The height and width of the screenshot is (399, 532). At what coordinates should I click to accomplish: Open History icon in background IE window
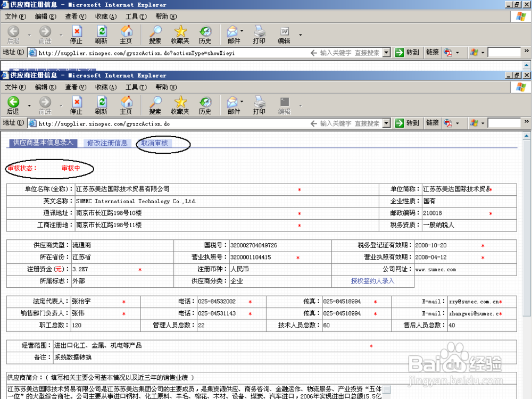pyautogui.click(x=205, y=31)
